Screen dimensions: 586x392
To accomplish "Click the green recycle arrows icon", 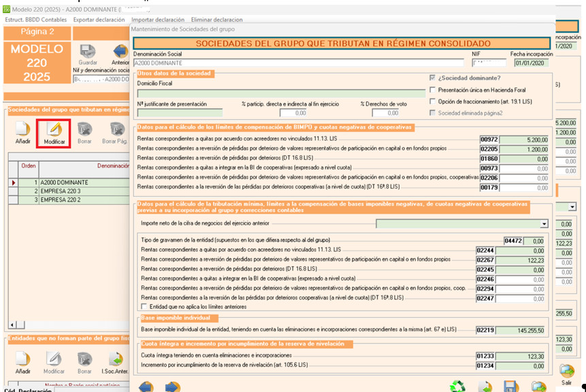I will (x=457, y=387).
